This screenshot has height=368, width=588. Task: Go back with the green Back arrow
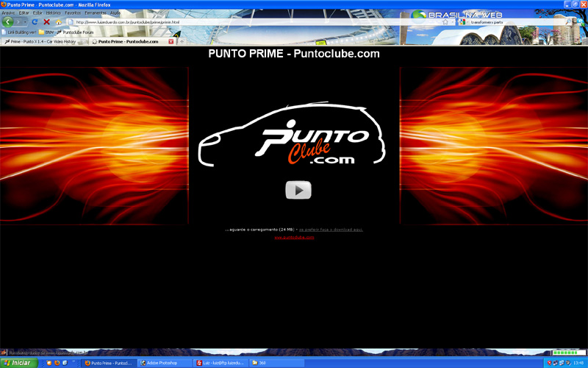click(8, 22)
